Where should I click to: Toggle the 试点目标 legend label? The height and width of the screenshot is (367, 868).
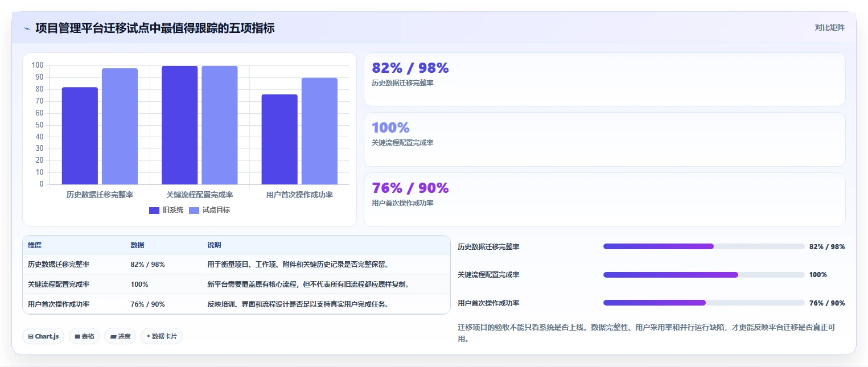[x=216, y=210]
